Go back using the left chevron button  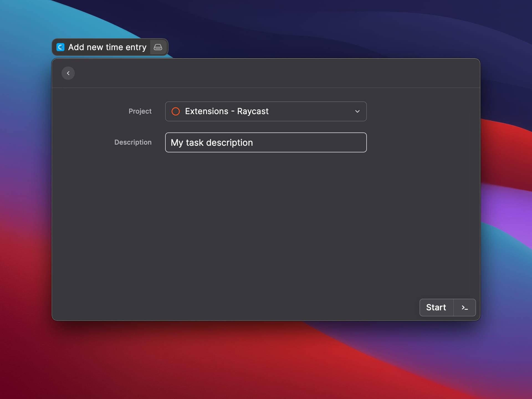tap(68, 73)
